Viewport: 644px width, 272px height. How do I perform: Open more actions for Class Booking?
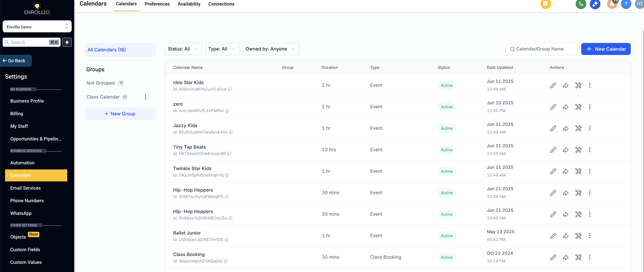point(590,257)
